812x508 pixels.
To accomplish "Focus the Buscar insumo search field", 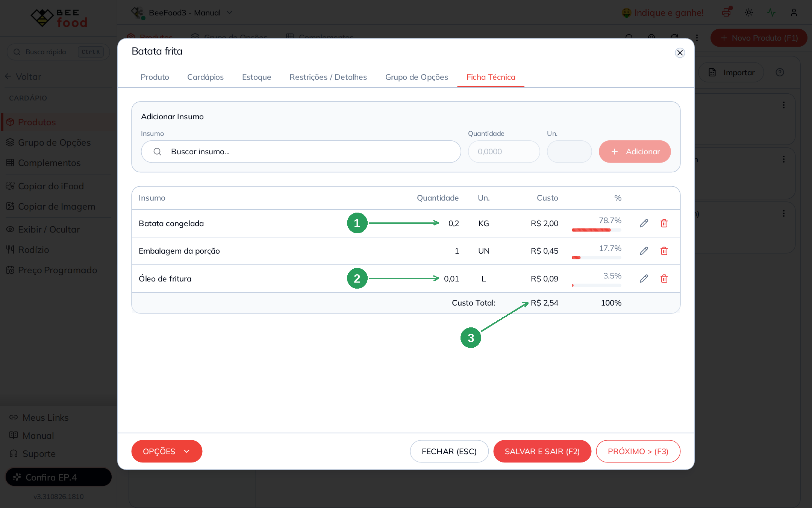I will click(301, 152).
